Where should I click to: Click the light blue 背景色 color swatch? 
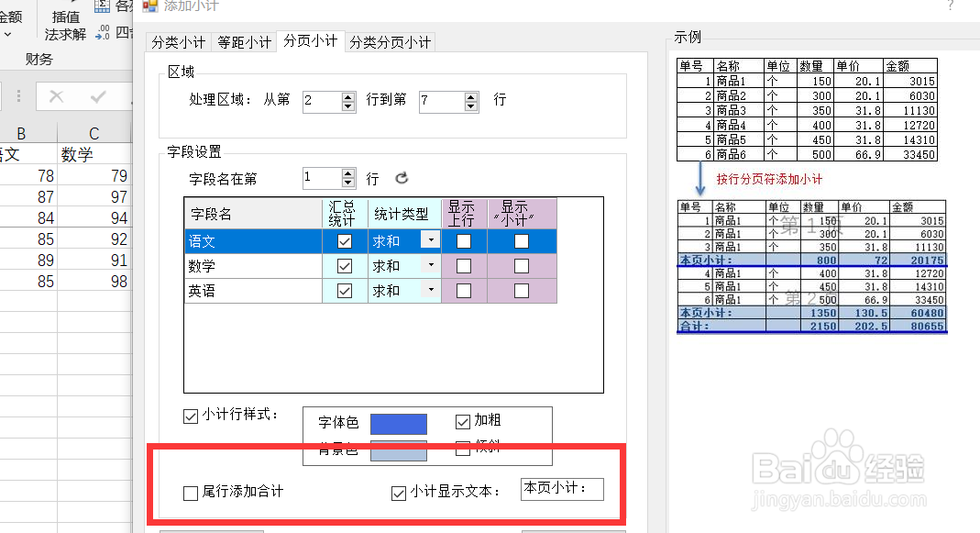tap(399, 451)
